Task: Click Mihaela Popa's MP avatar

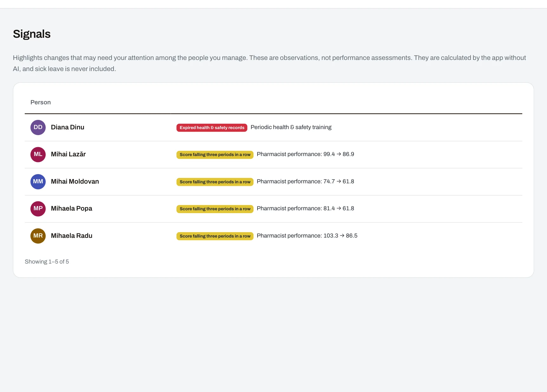Action: pos(38,209)
